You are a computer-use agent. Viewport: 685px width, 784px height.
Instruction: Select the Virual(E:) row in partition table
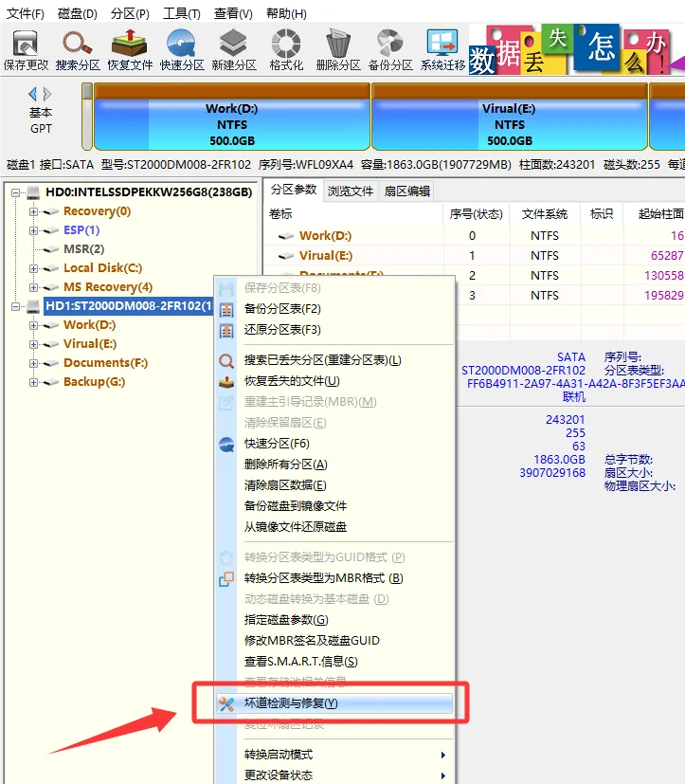coord(474,256)
